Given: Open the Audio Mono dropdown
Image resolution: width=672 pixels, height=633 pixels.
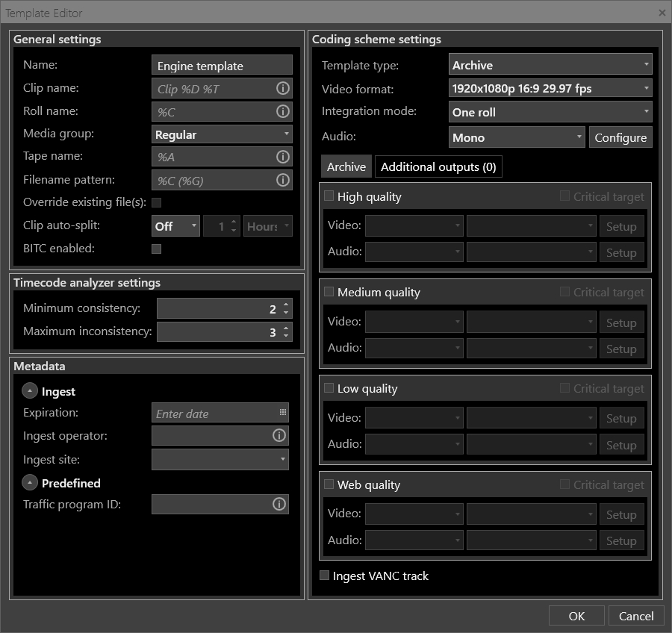Looking at the screenshot, I should pyautogui.click(x=517, y=137).
